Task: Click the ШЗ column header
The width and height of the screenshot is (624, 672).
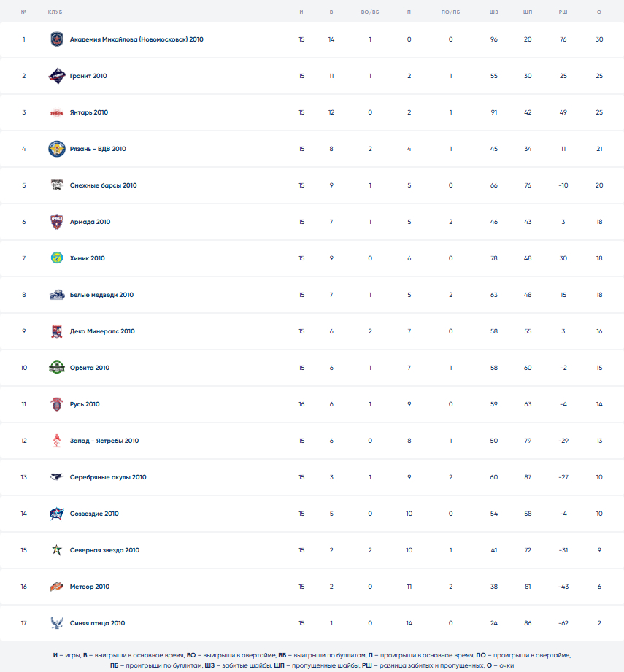Action: [494, 13]
